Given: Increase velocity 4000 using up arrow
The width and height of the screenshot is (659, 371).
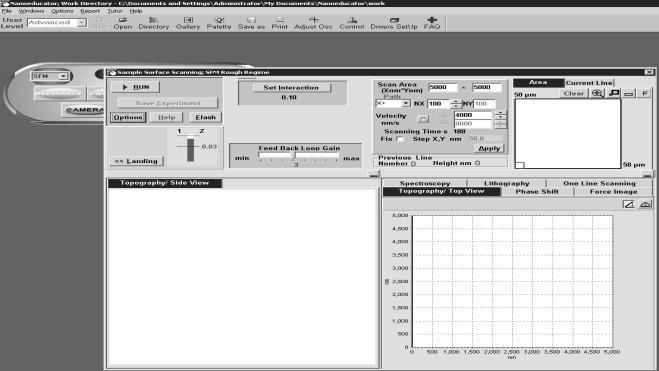Looking at the screenshot, I should point(500,113).
